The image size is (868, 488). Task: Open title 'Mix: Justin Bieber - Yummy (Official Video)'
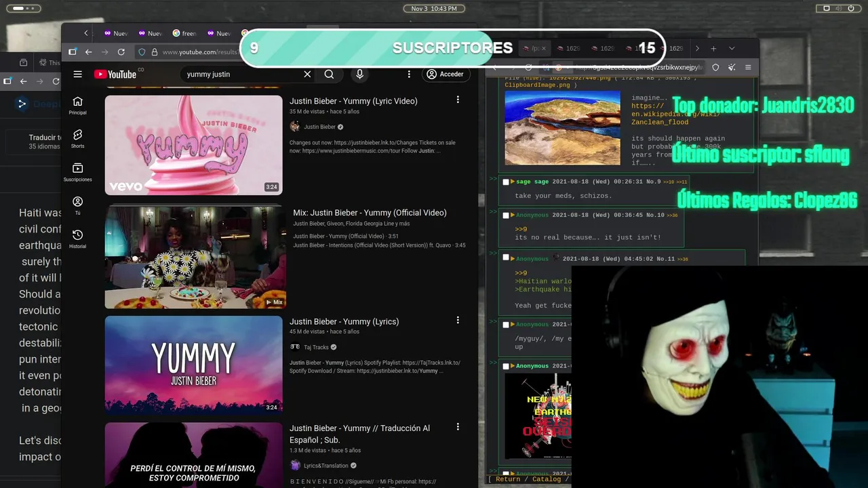[370, 213]
